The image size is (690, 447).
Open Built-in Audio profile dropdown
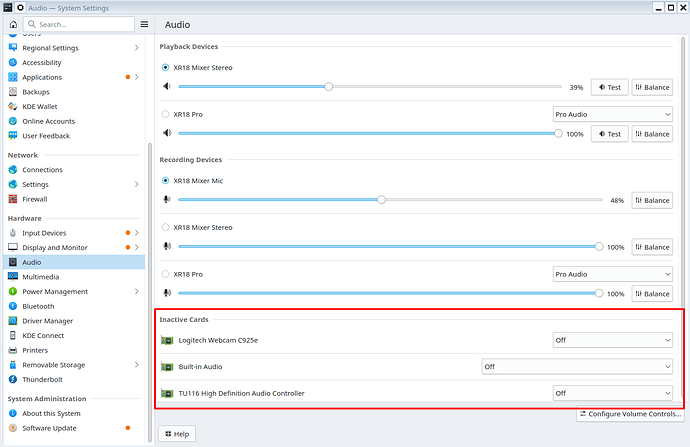(577, 366)
